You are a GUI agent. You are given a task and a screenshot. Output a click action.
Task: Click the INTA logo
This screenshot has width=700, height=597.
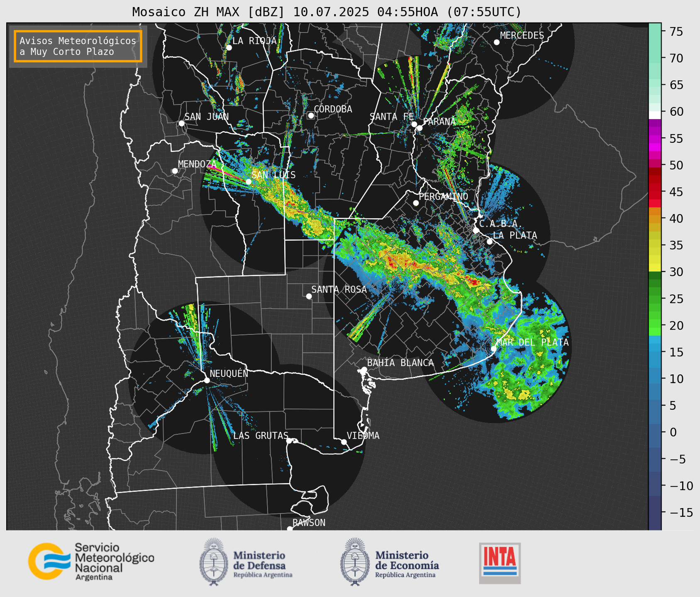pyautogui.click(x=500, y=563)
